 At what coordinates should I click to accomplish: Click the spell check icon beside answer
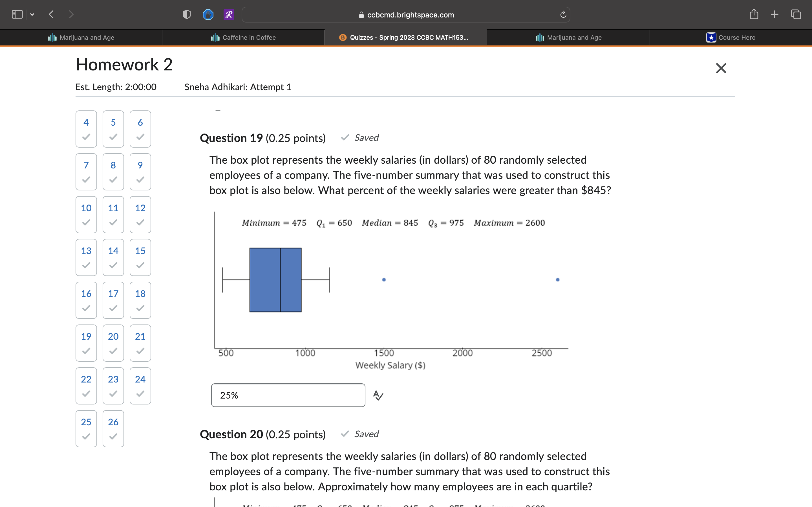[x=378, y=395]
